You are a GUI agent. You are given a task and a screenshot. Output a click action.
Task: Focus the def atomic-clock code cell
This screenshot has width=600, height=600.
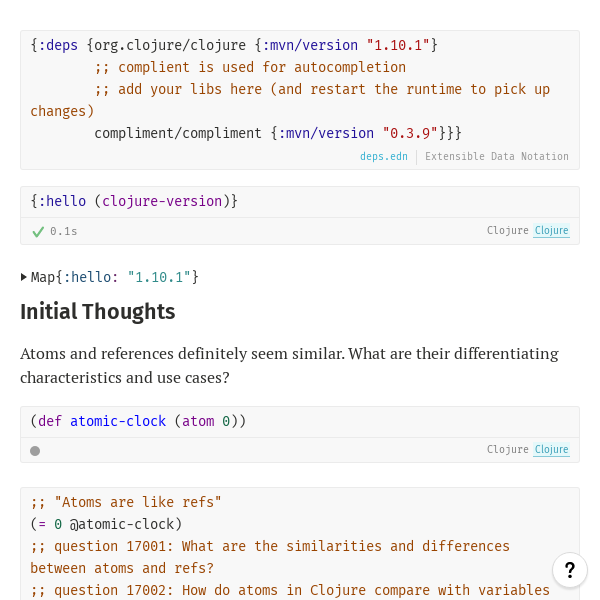coord(138,421)
